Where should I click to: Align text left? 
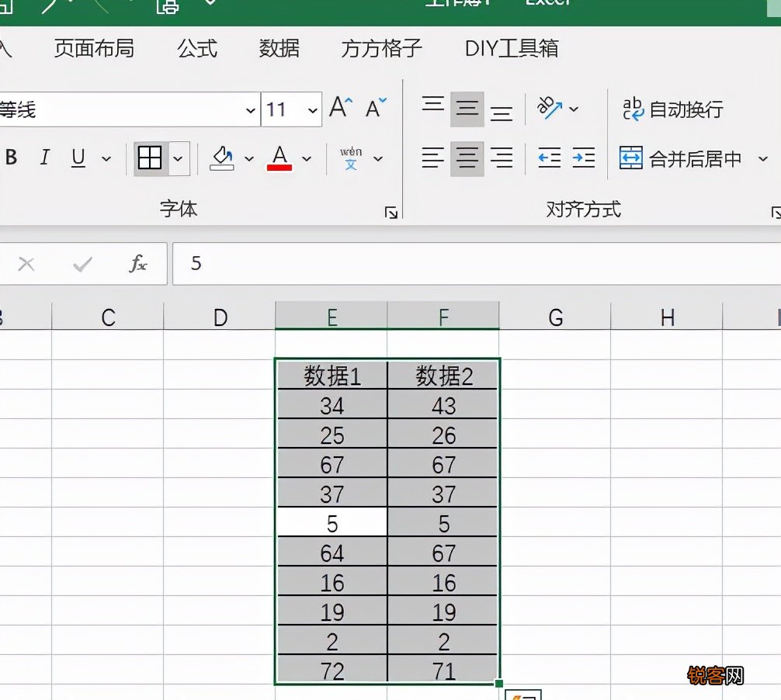pyautogui.click(x=433, y=158)
